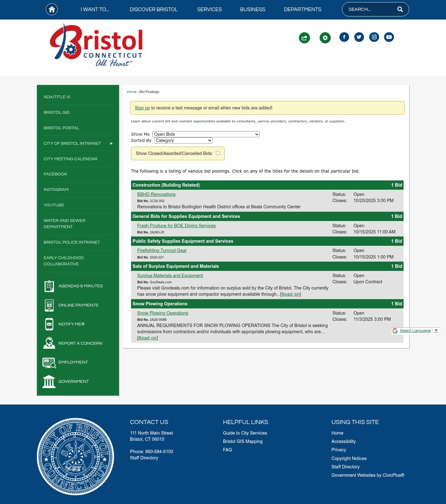Open Water and Sewer Department sidebar item
446x504 pixels.
(64, 224)
